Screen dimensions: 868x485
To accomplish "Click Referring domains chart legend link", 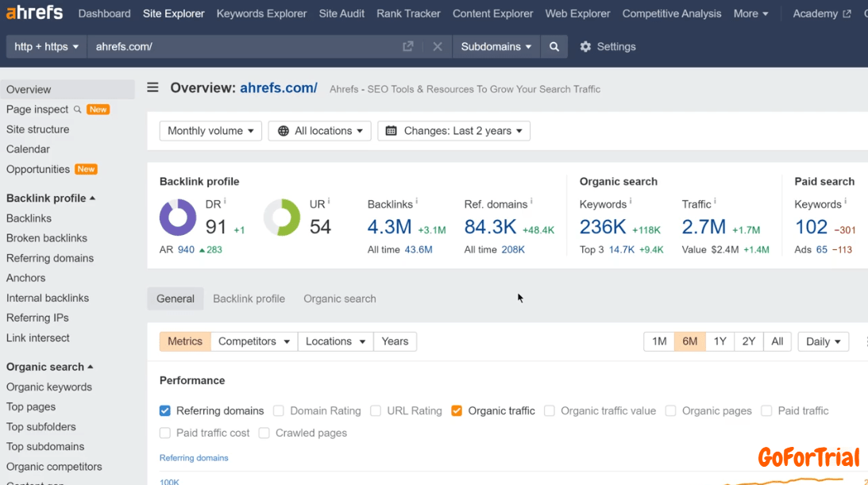I will click(194, 457).
